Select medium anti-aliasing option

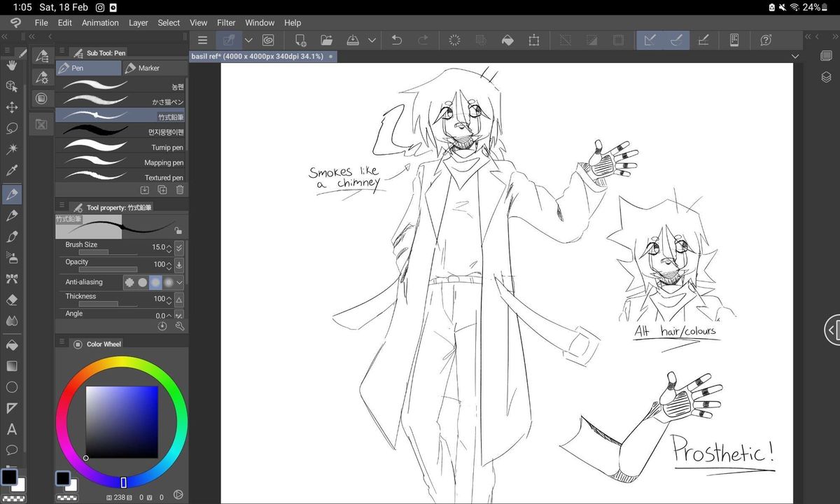[155, 282]
